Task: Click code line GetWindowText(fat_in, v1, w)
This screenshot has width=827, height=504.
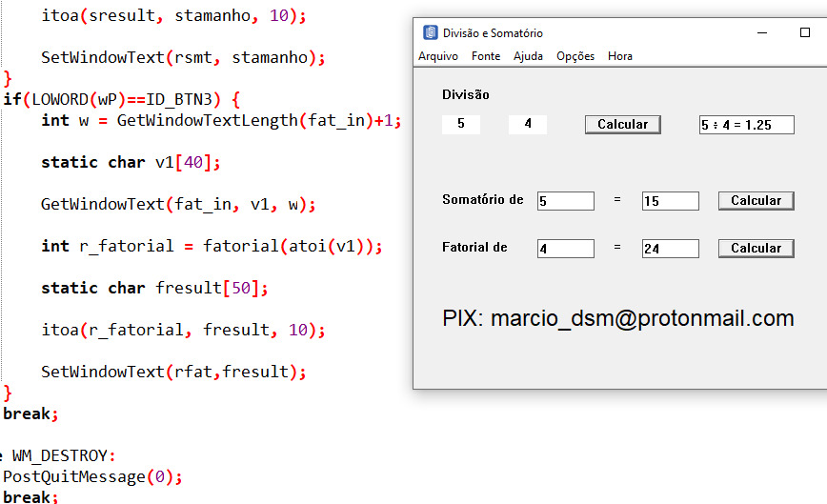Action: pyautogui.click(x=178, y=205)
